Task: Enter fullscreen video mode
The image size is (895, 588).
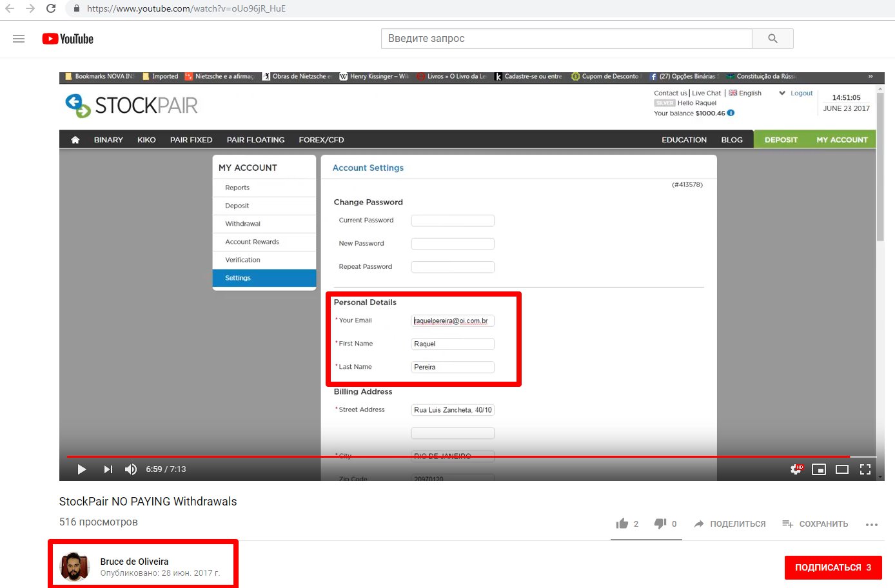Action: [x=865, y=469]
